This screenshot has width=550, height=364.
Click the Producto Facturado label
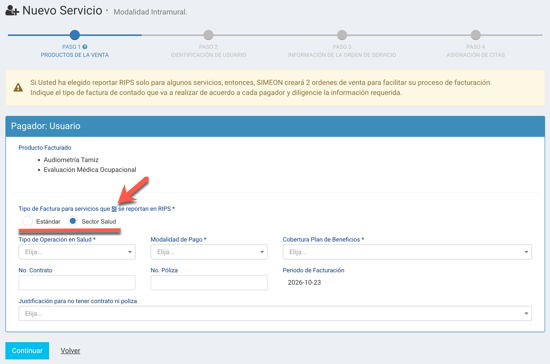click(45, 148)
